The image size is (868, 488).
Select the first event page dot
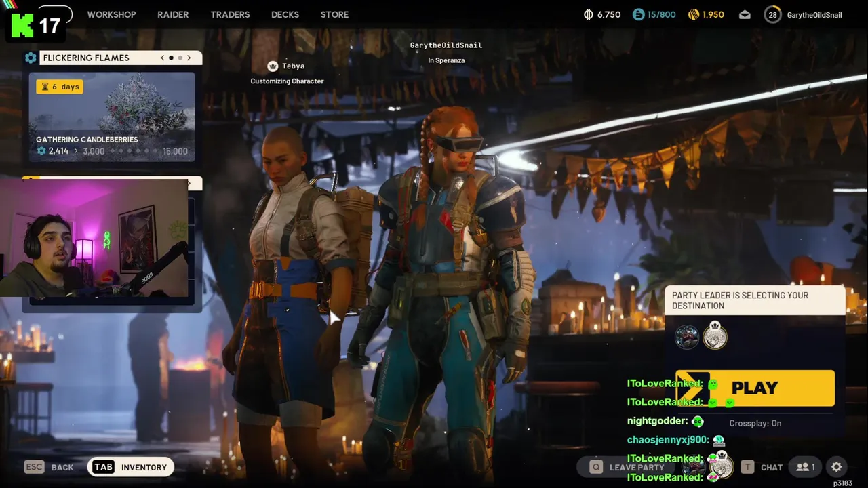pyautogui.click(x=171, y=58)
